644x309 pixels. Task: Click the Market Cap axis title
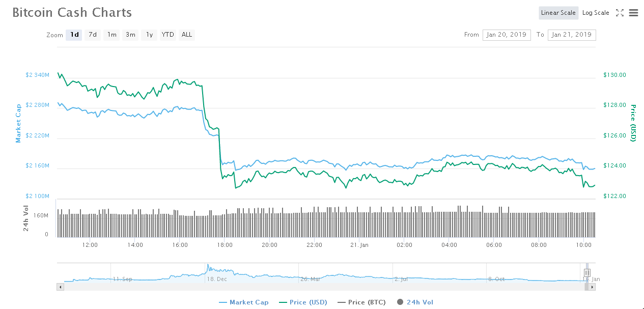point(19,123)
